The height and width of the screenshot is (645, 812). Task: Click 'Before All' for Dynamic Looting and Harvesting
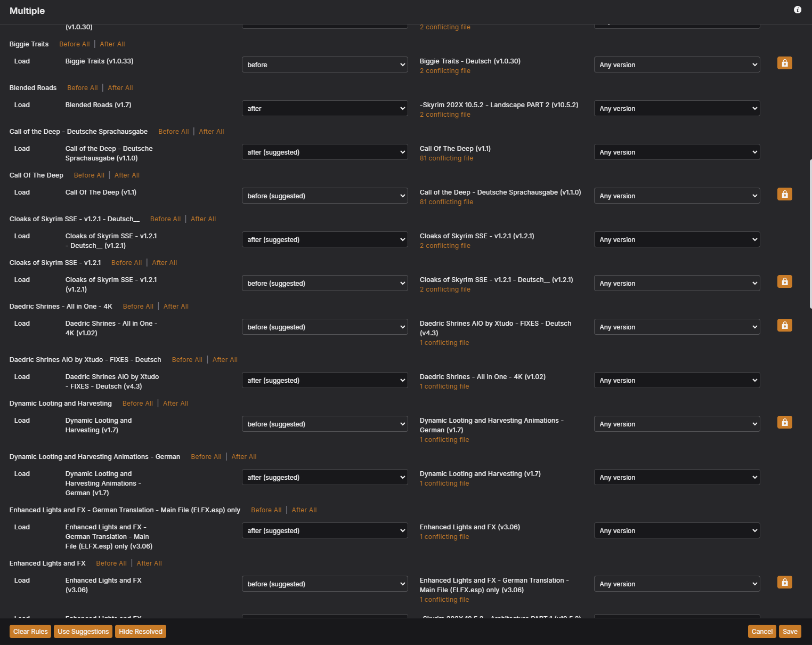point(137,404)
